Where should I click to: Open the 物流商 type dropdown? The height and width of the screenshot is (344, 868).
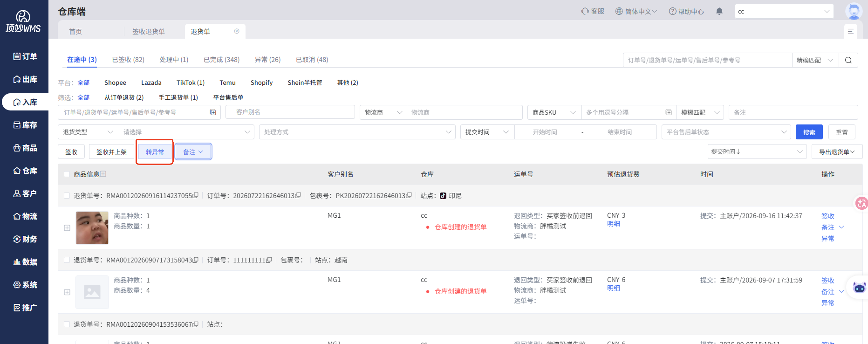pos(383,112)
